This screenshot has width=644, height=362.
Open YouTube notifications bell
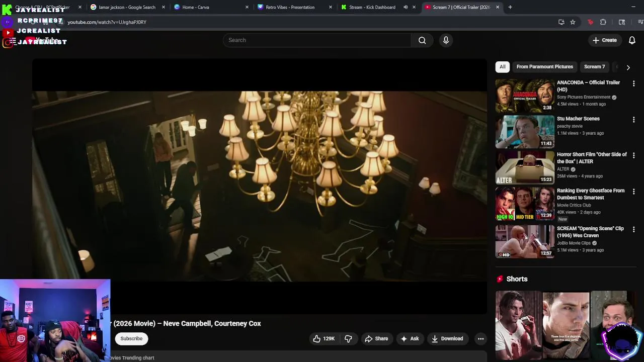point(632,40)
